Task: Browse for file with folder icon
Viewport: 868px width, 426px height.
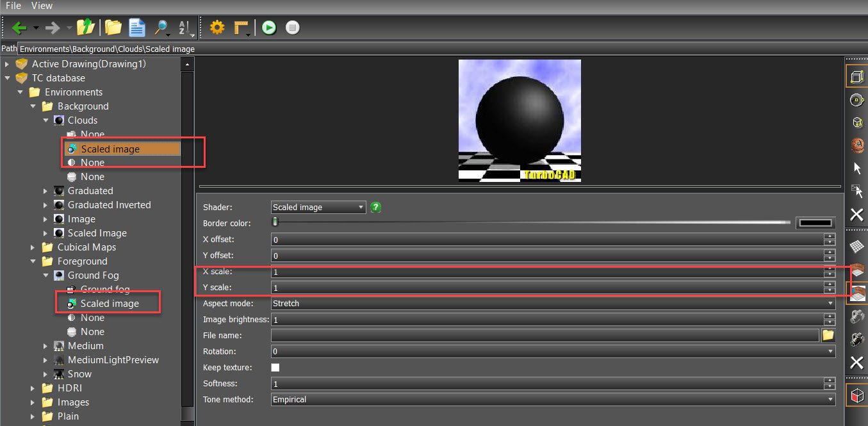Action: [x=828, y=335]
